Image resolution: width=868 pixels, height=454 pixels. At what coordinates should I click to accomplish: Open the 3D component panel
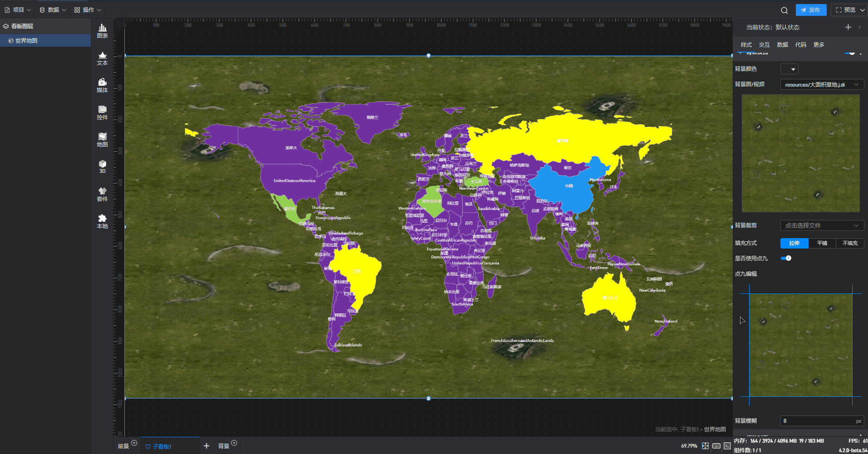(x=102, y=166)
